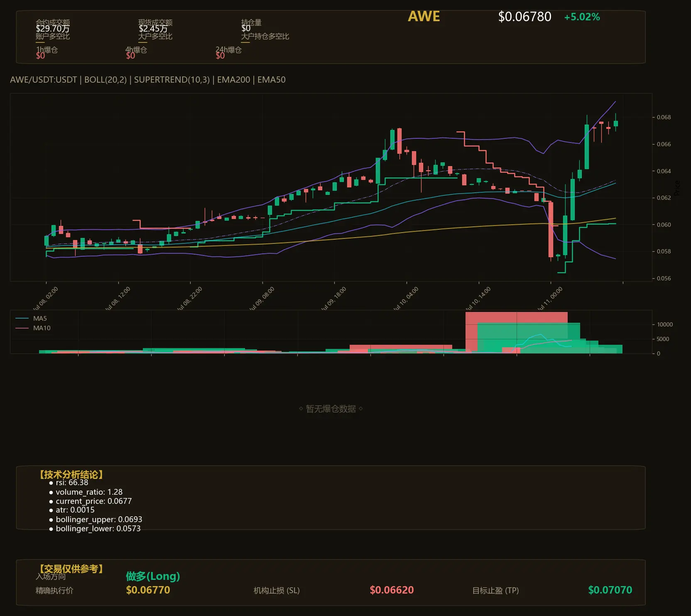Click the MA10 legend line swatch
691x616 pixels.
tap(22, 328)
